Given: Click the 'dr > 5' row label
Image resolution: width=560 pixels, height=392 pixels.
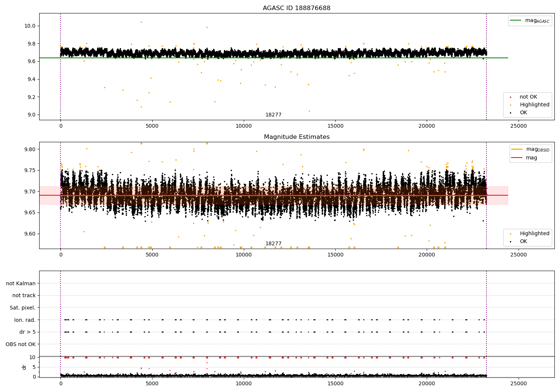Looking at the screenshot, I should [x=27, y=332].
